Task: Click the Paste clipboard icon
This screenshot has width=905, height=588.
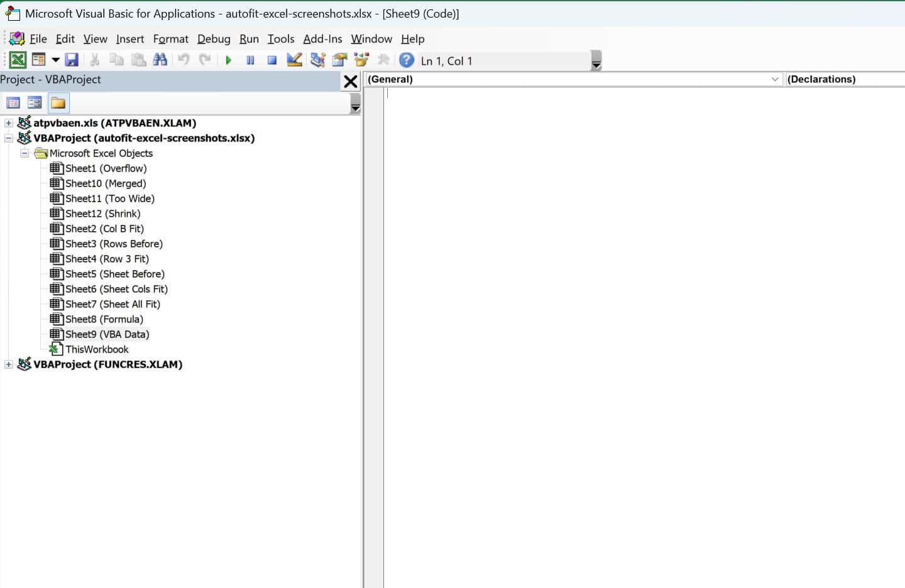Action: pos(138,60)
